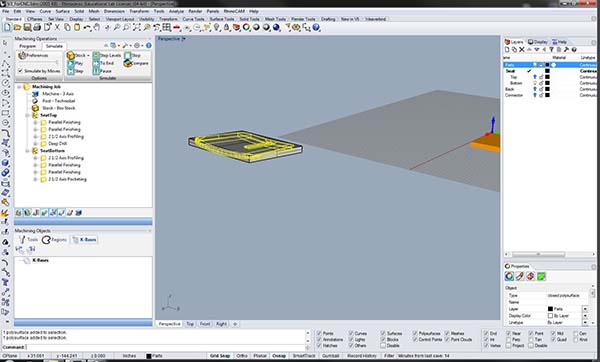Select the Pan hand tool
Viewport: 600px width, 362px height.
(97, 28)
